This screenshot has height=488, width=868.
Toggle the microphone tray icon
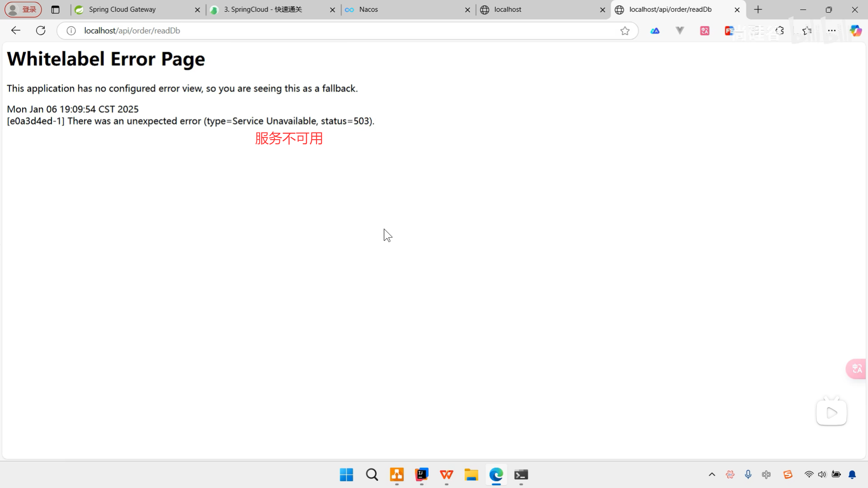748,474
